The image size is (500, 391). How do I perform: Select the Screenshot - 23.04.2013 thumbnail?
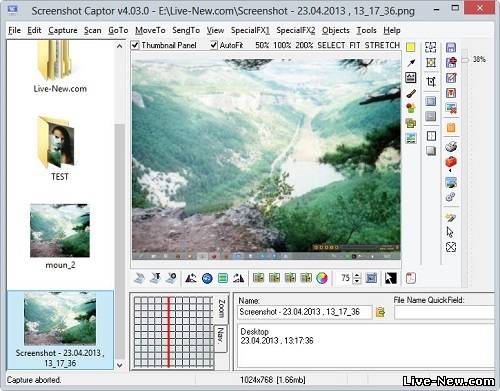[x=60, y=329]
